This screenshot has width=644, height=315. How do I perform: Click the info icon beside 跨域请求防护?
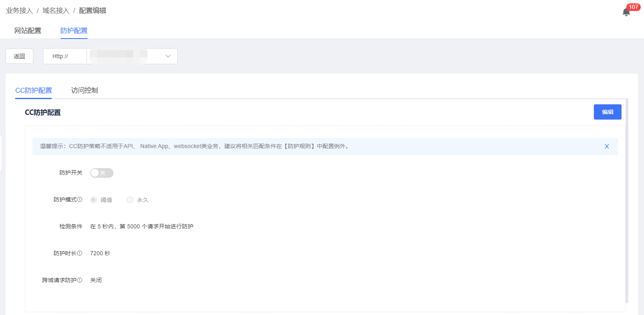[80, 280]
